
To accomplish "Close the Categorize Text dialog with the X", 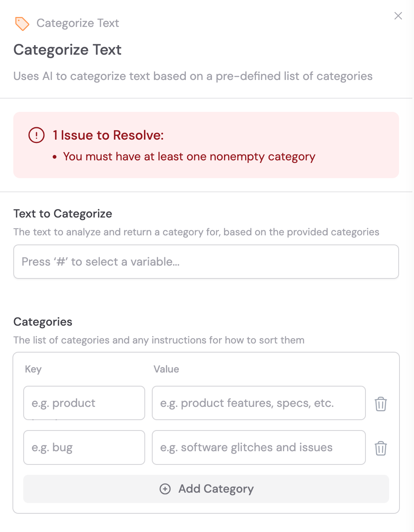I will (x=398, y=16).
